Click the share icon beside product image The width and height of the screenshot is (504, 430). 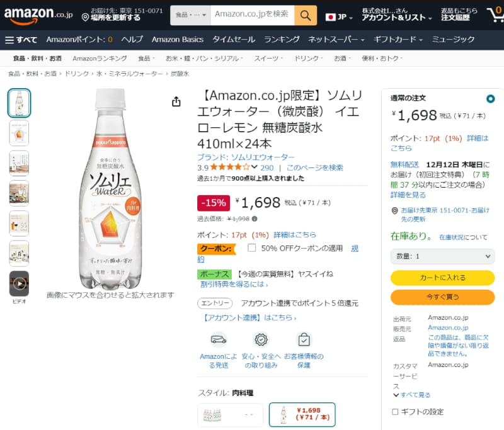coord(176,102)
